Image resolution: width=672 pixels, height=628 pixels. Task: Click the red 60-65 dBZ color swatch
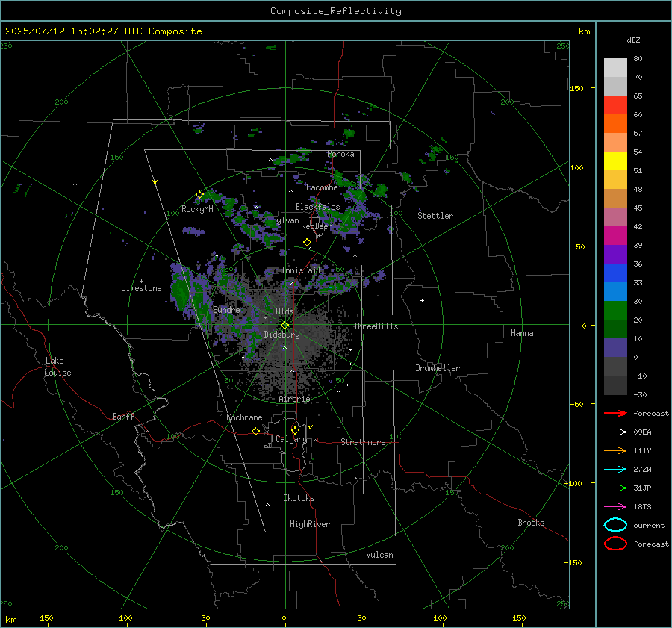[615, 105]
